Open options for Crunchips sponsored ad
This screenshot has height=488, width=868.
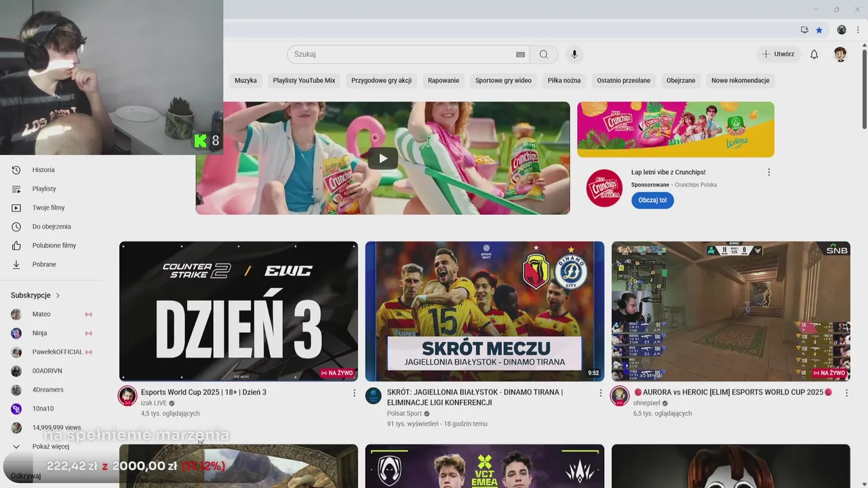[x=769, y=172]
